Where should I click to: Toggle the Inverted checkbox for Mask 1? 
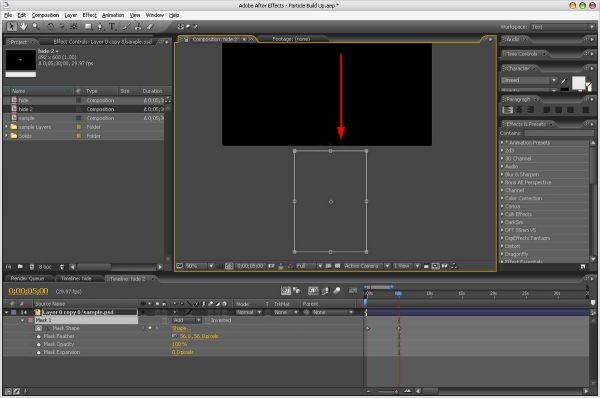click(207, 320)
